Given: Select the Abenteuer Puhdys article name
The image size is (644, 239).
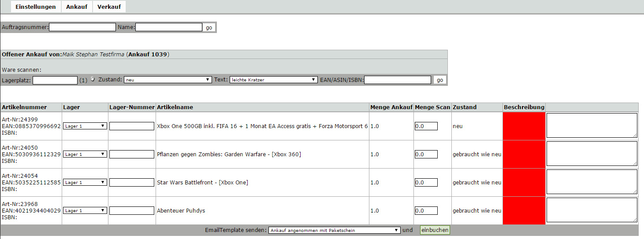Looking at the screenshot, I should [181, 210].
